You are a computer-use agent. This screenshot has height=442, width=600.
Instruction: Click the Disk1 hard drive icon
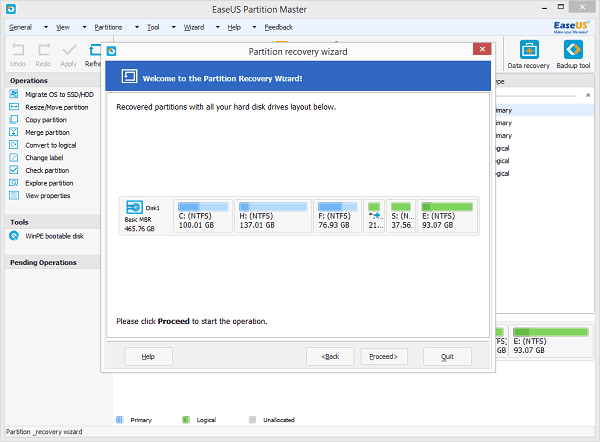click(134, 207)
